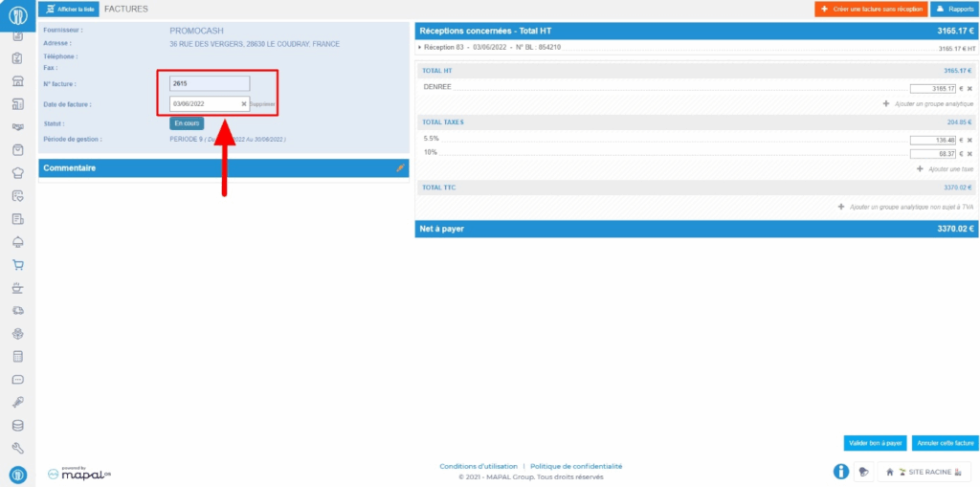Open the Politique de confidentialité link
This screenshot has width=980, height=487.
point(576,466)
